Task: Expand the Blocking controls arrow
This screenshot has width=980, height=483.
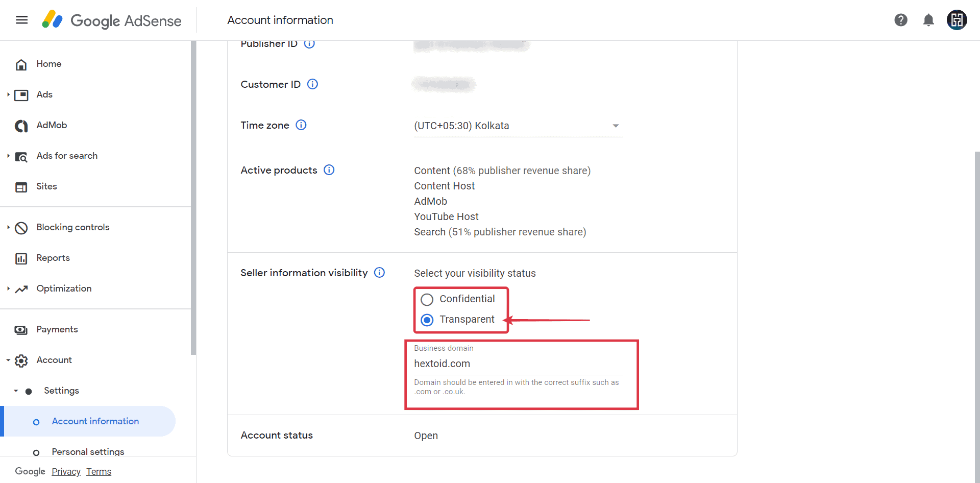Action: [x=8, y=227]
